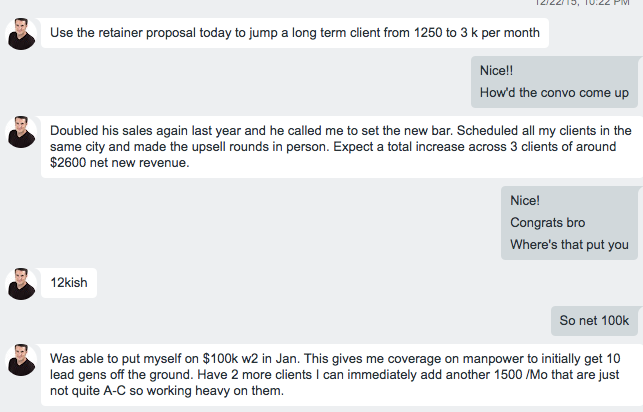643x412 pixels.
Task: Click the avatar beside the retainer proposal message
Action: pos(21,34)
